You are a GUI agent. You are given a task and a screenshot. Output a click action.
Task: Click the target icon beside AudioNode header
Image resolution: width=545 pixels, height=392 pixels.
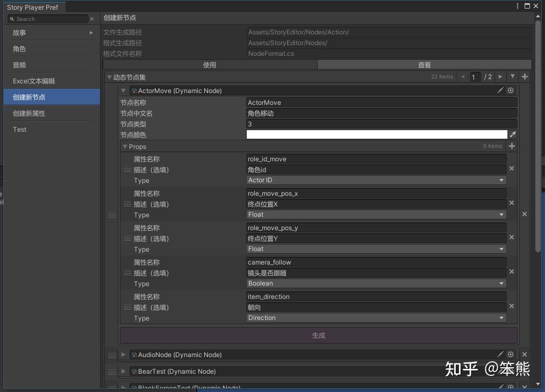(511, 354)
